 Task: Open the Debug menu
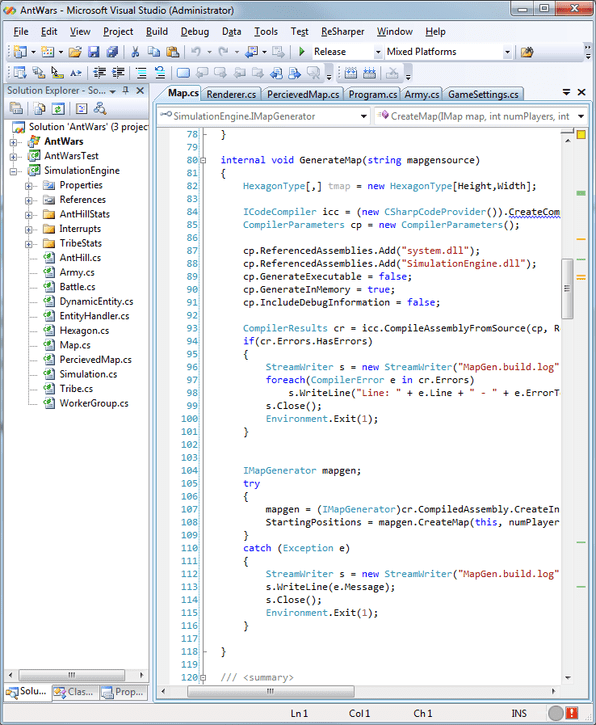click(x=195, y=31)
